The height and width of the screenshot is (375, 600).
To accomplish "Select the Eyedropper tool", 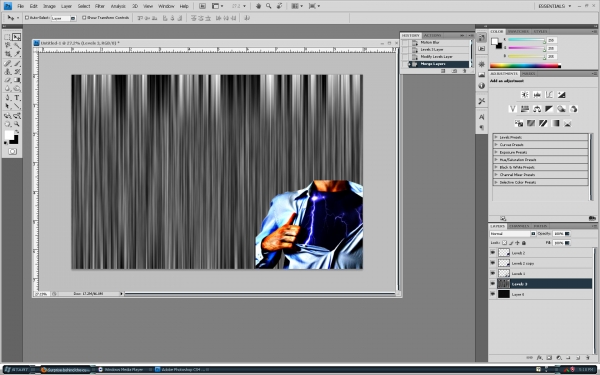I will (x=16, y=54).
